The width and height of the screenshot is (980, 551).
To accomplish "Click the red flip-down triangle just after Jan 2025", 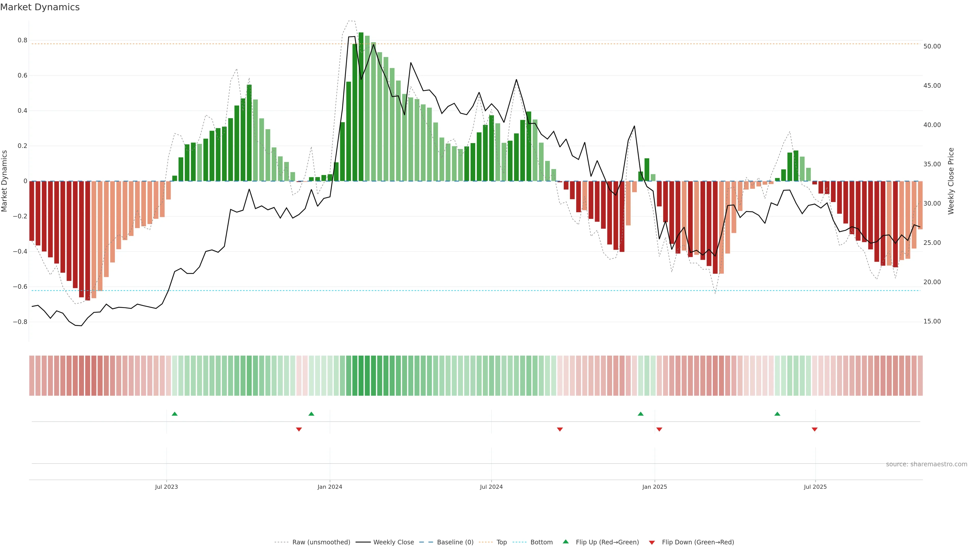I will (659, 429).
